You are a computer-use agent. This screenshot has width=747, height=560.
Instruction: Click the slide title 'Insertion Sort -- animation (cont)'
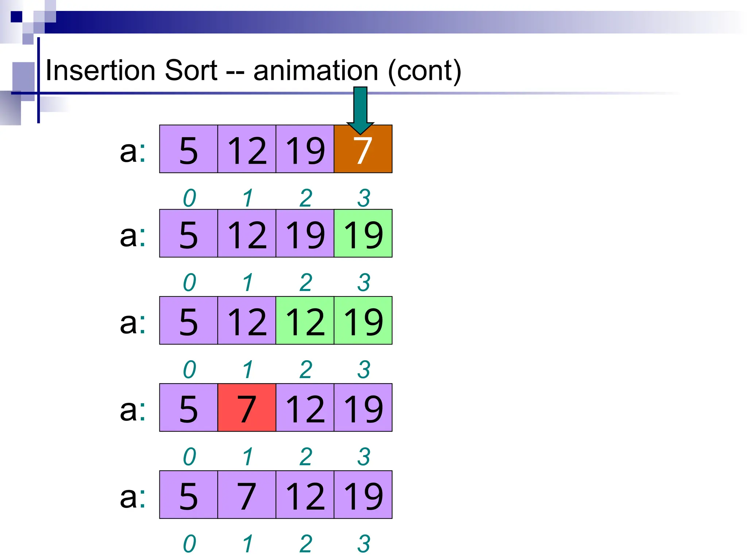pos(253,70)
